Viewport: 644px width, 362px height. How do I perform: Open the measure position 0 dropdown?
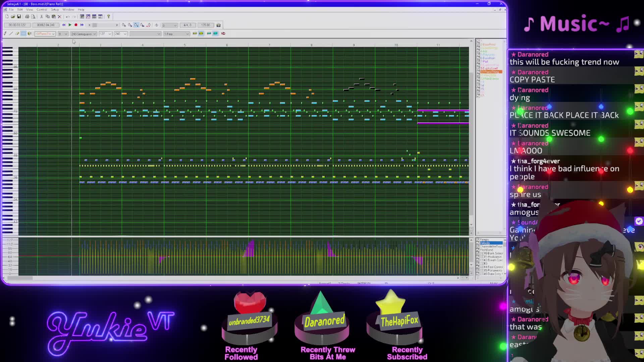169,25
